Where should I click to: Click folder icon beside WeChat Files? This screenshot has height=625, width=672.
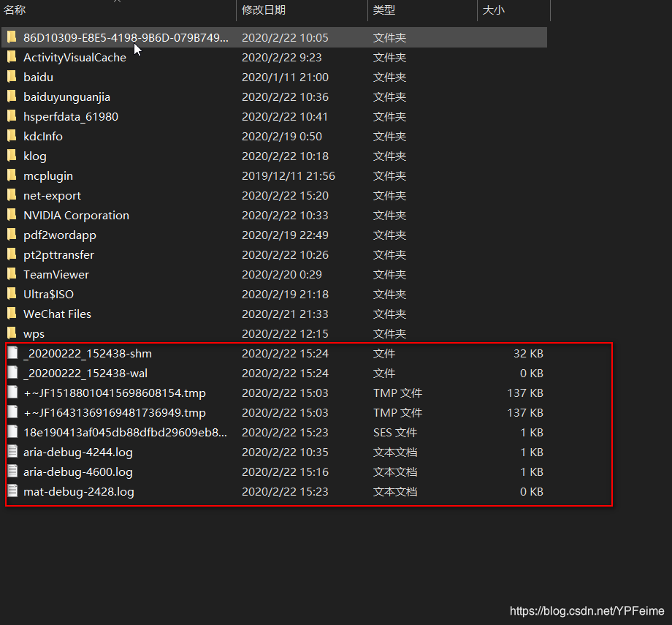[x=12, y=313]
